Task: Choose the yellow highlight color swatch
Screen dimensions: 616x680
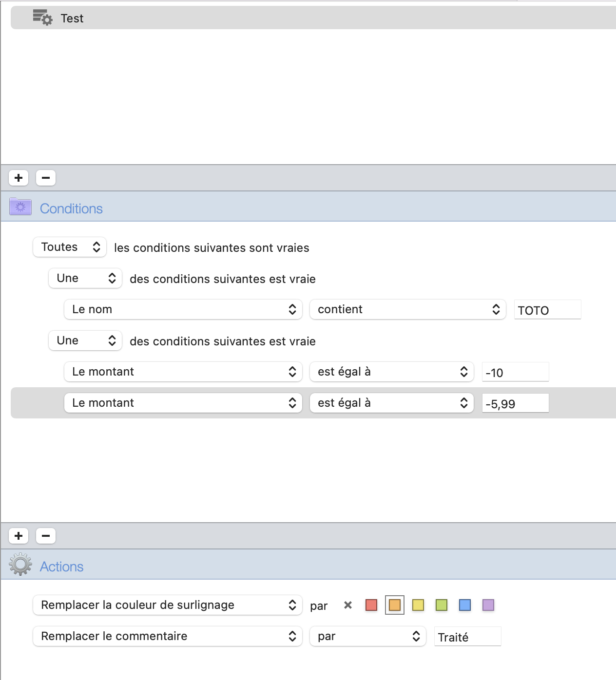Action: click(418, 605)
